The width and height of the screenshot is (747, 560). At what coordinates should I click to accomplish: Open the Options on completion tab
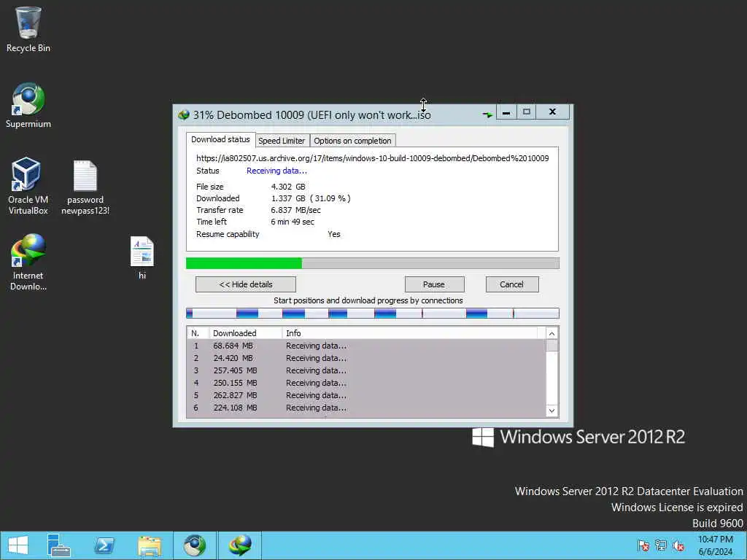[x=352, y=141]
